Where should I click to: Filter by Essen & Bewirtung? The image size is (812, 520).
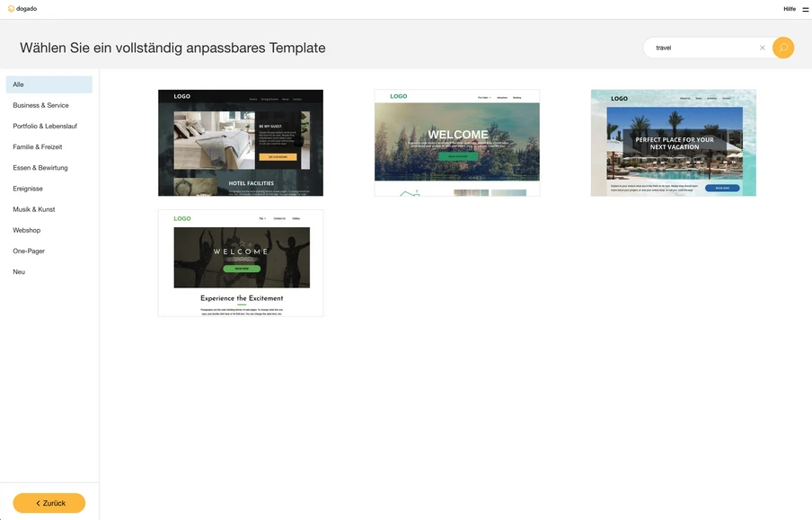(x=40, y=168)
